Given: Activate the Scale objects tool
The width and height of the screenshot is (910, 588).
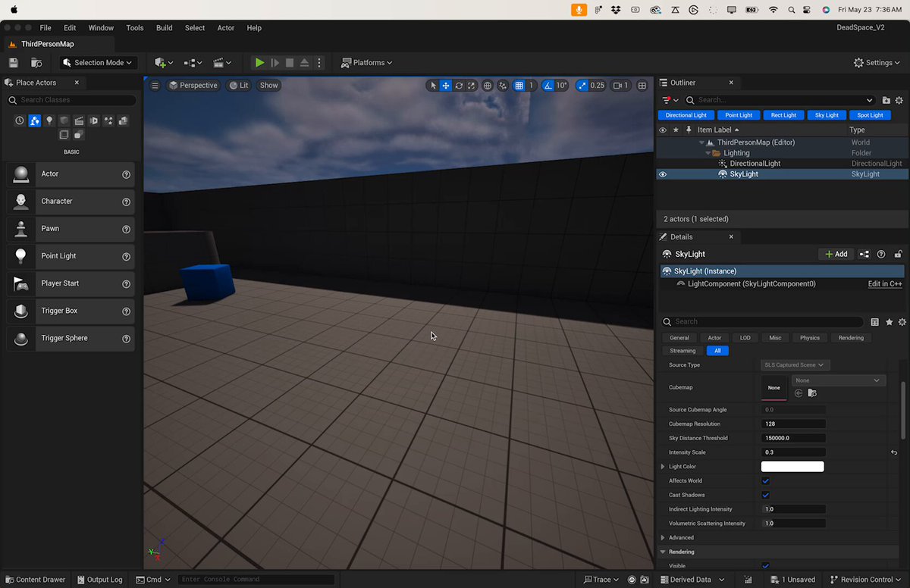Looking at the screenshot, I should click(472, 86).
